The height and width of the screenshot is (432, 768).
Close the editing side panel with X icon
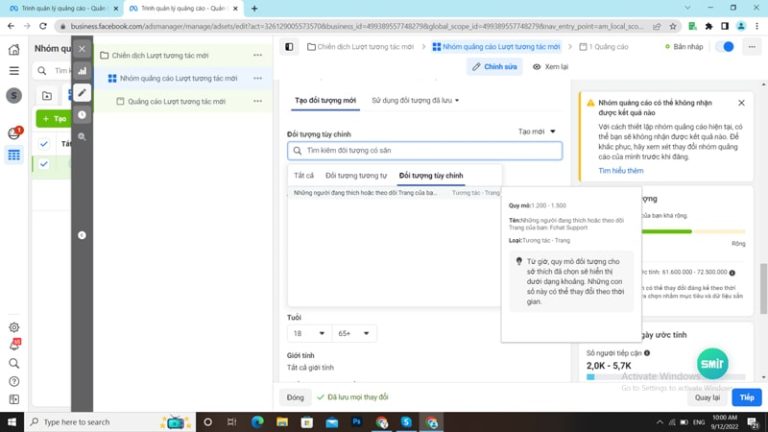[x=82, y=48]
